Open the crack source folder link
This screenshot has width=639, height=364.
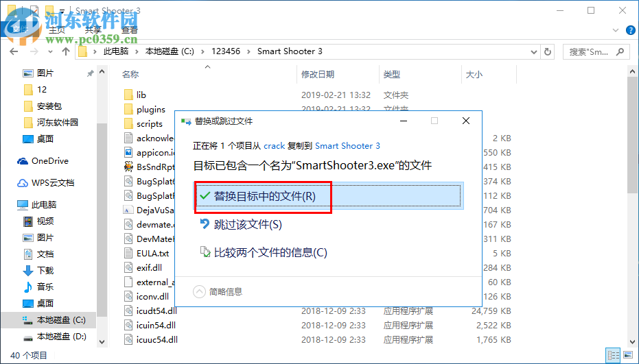point(275,146)
